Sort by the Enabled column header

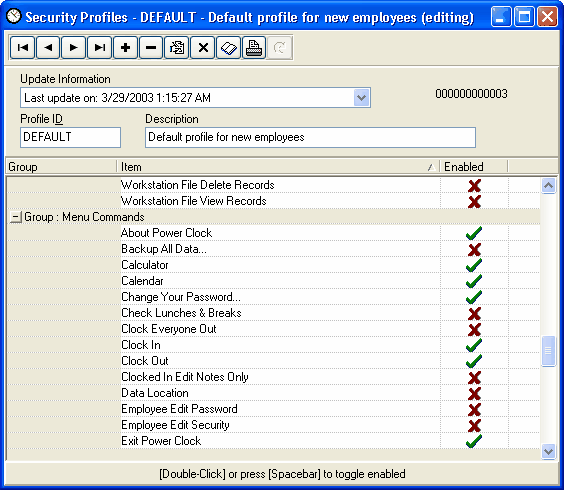tap(474, 167)
